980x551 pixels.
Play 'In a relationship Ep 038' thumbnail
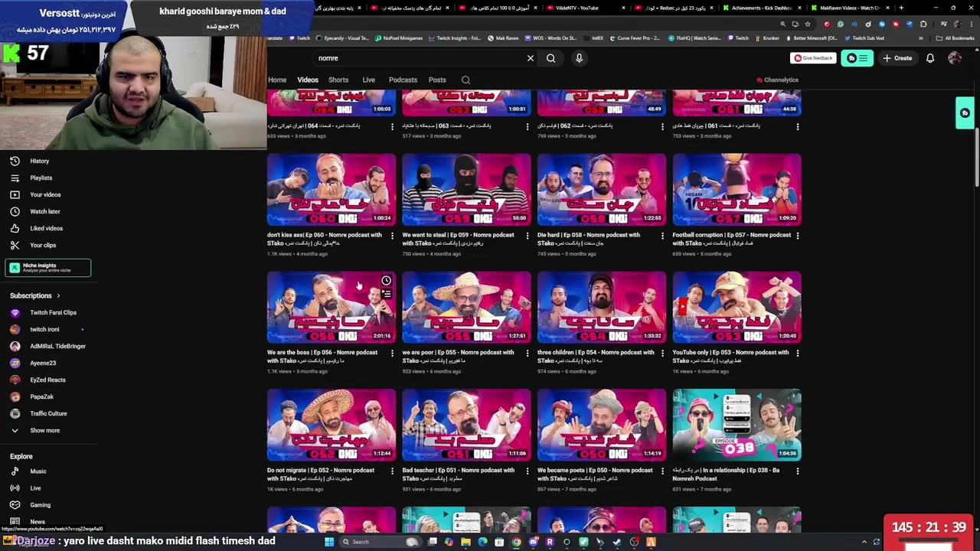(737, 425)
